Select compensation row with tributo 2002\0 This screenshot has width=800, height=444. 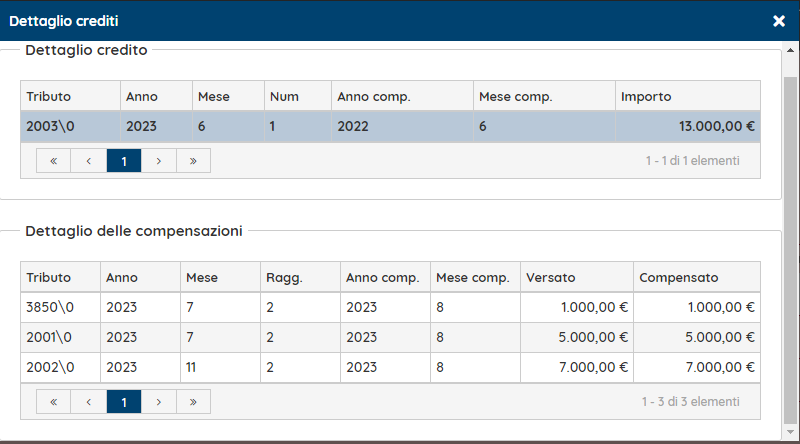390,368
